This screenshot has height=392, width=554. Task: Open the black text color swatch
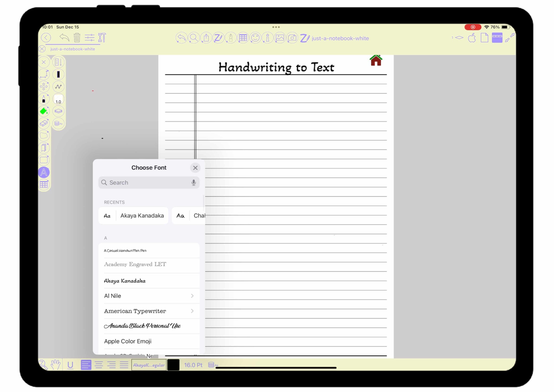click(x=173, y=365)
